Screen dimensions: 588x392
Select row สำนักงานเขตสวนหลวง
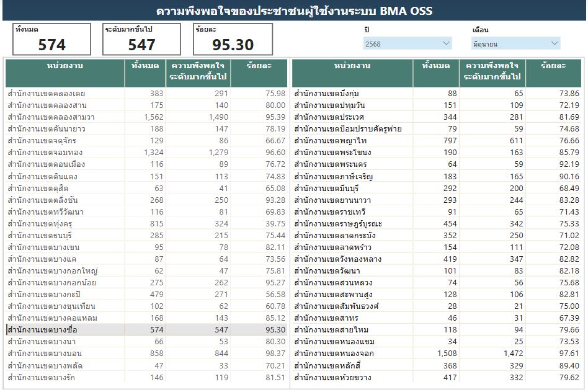pyautogui.click(x=437, y=282)
